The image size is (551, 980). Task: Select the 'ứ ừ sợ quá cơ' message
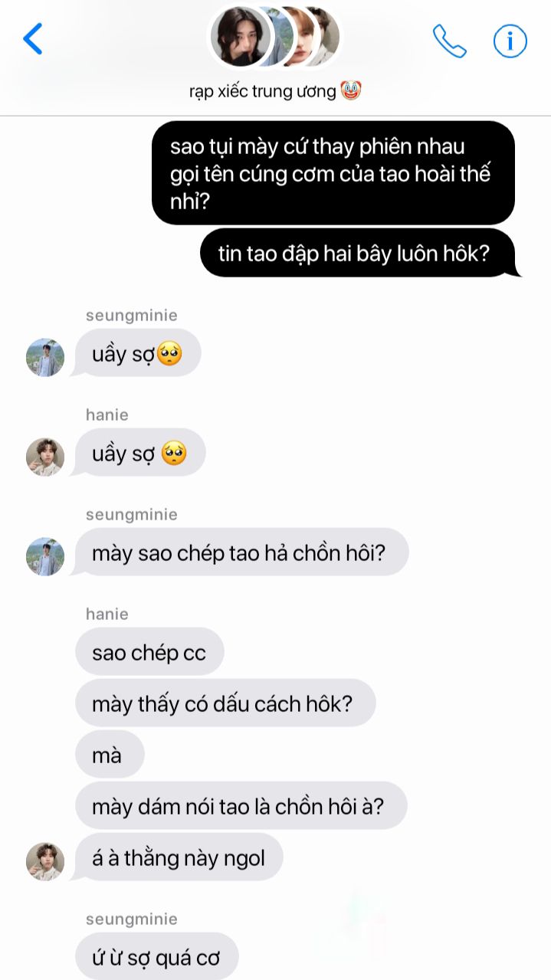[x=157, y=955]
